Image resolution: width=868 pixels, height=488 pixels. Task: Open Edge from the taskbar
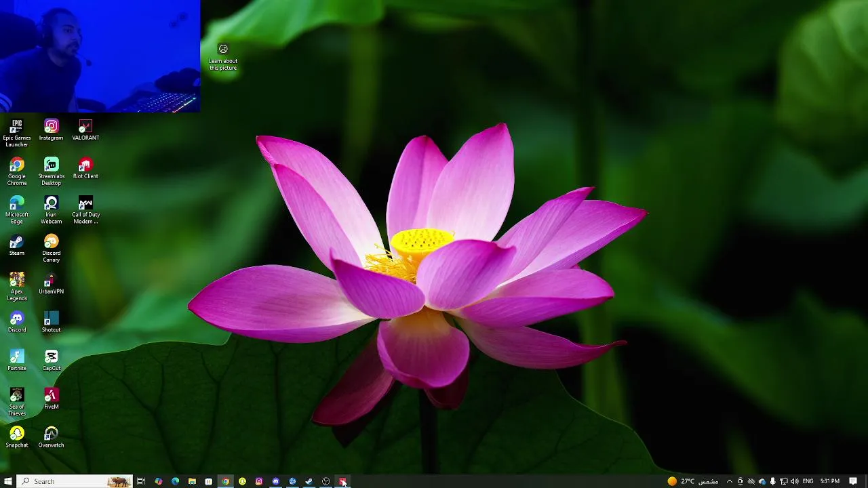click(175, 481)
